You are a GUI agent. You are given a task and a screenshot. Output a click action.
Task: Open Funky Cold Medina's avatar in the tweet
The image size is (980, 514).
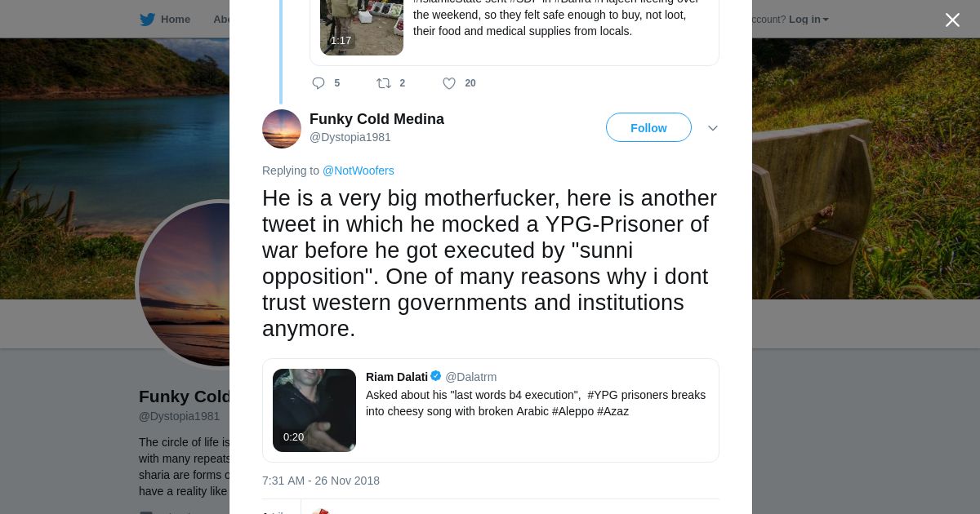tap(282, 129)
